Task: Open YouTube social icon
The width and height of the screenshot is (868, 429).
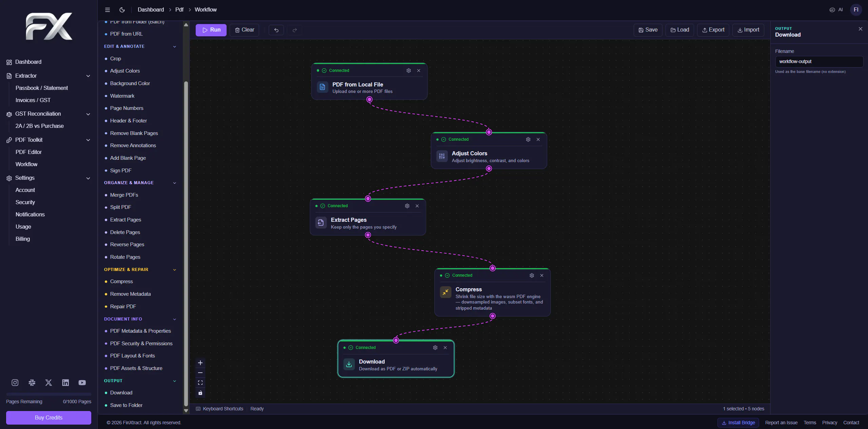Action: pyautogui.click(x=82, y=383)
